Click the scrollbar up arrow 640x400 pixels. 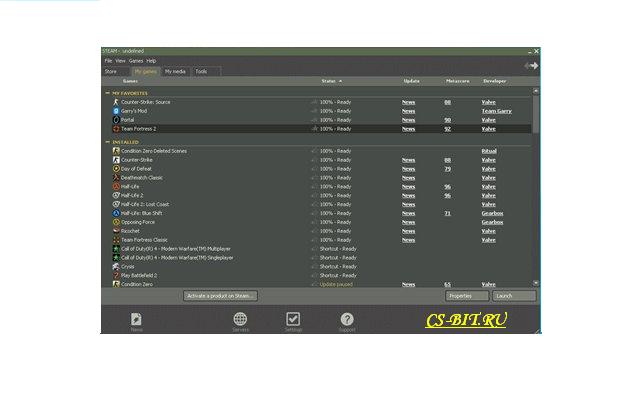536,91
